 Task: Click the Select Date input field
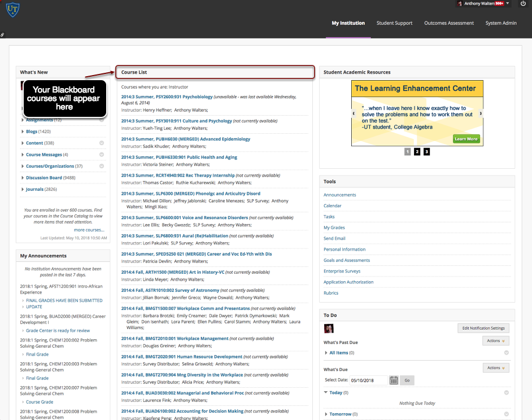click(368, 380)
